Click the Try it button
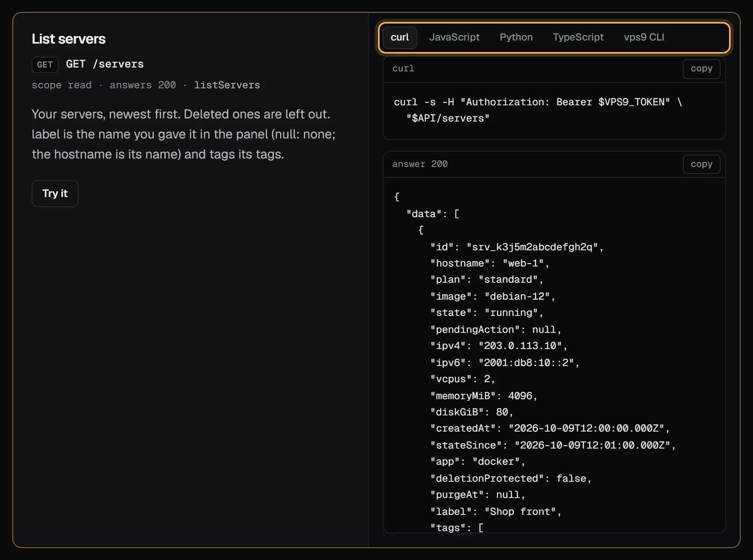This screenshot has width=753, height=560. [55, 194]
